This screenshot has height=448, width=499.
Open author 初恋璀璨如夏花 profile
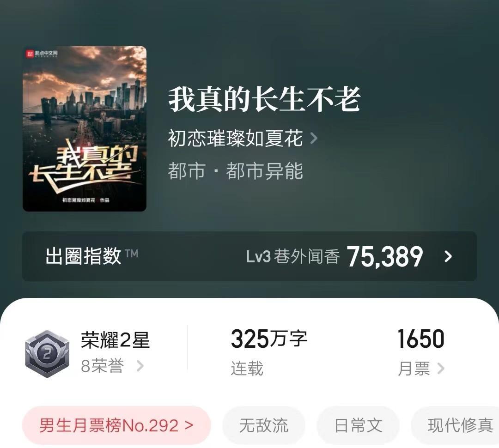235,138
